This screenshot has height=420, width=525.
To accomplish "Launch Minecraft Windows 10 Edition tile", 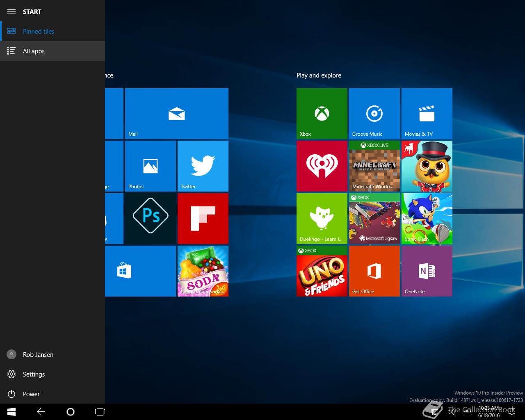I will click(x=374, y=166).
